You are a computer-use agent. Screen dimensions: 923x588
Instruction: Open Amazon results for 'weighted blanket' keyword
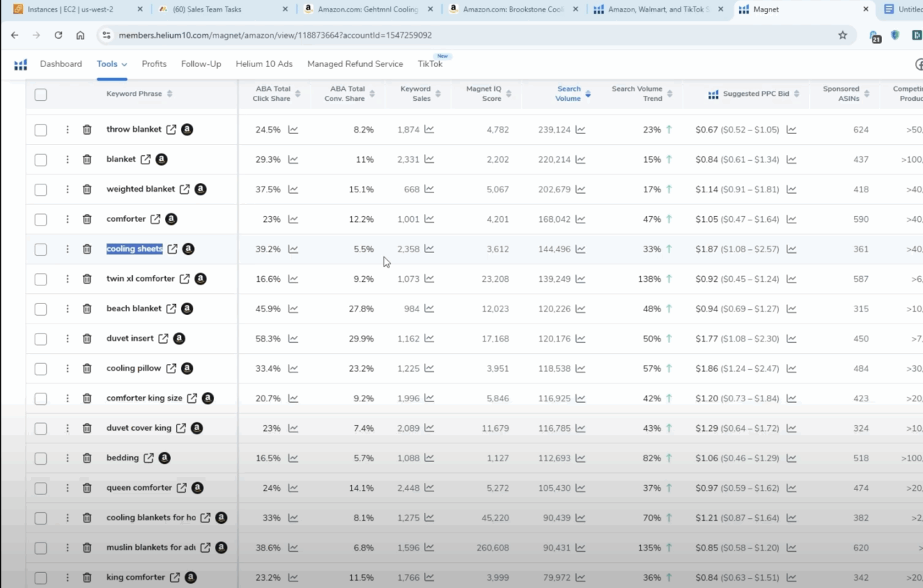tap(200, 189)
